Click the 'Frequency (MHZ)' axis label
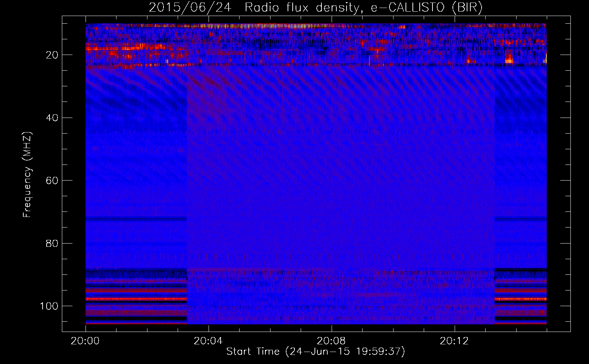 coord(28,175)
